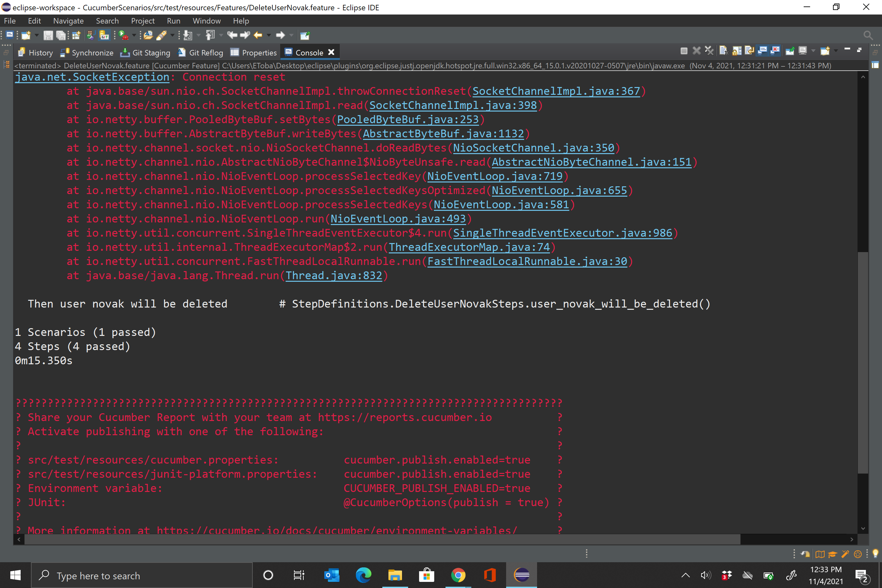The height and width of the screenshot is (588, 882).
Task: Click the orange magic wand icon
Action: [x=845, y=554]
